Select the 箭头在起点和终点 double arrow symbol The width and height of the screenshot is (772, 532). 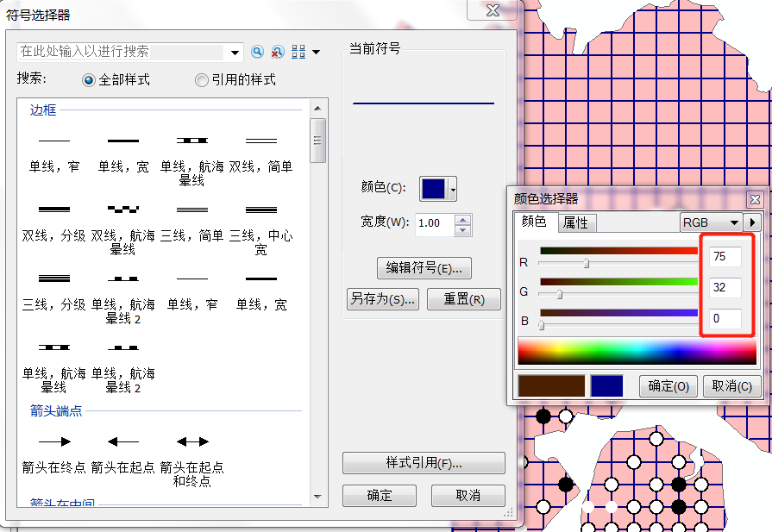click(x=191, y=441)
